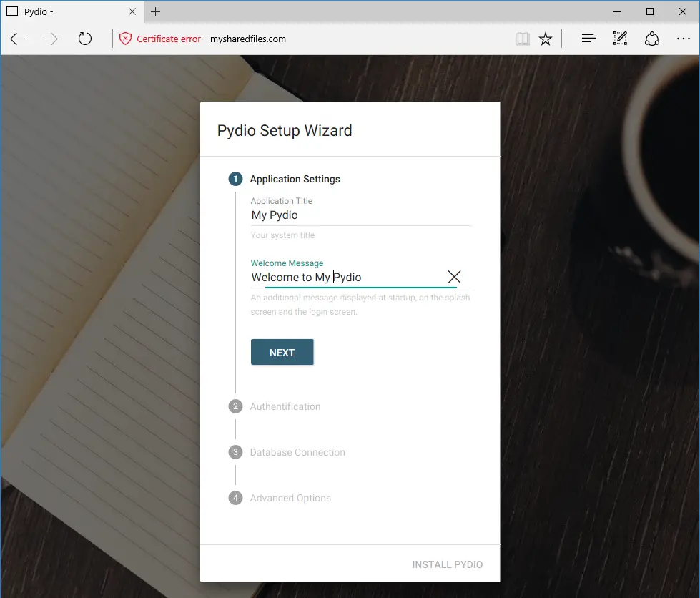Go back with the browser back arrow
Viewport: 700px width, 598px height.
pos(17,39)
